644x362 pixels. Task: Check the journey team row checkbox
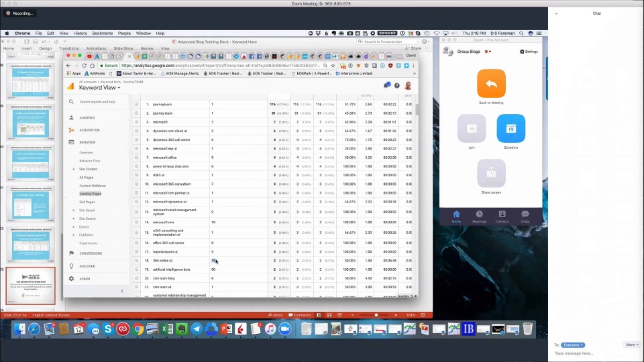click(137, 113)
